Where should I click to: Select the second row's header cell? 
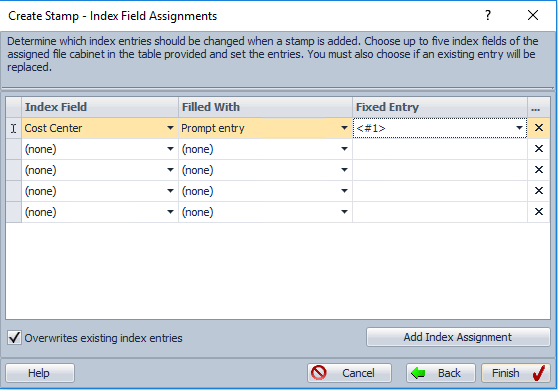click(14, 149)
